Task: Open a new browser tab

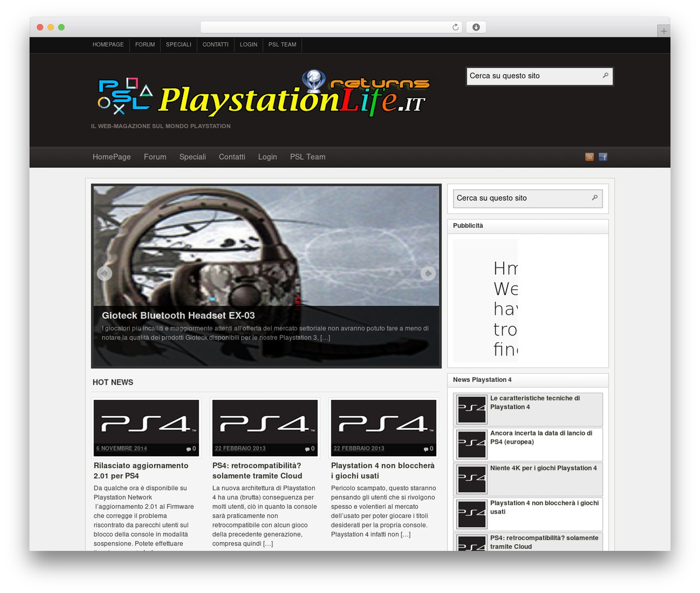Action: (664, 31)
